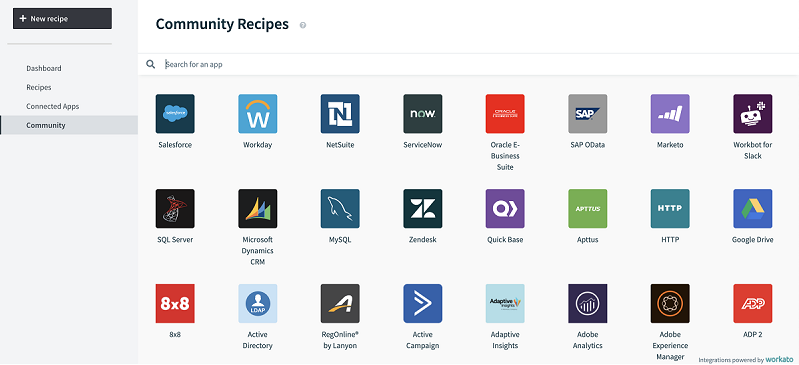799x365 pixels.
Task: Click the Zendesk label text
Action: (x=422, y=240)
